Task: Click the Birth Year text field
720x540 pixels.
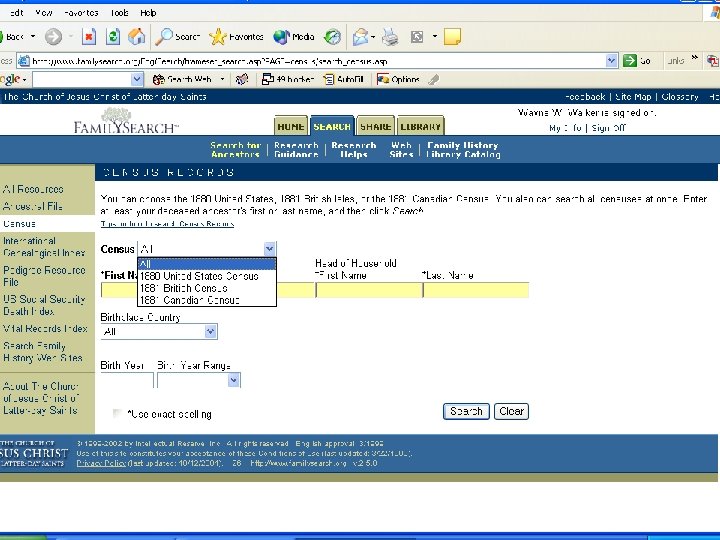Action: click(x=127, y=381)
